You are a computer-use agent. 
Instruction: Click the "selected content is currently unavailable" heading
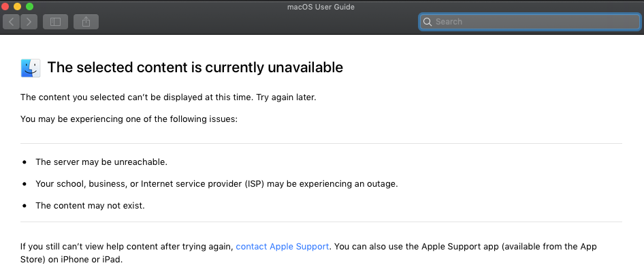[195, 67]
